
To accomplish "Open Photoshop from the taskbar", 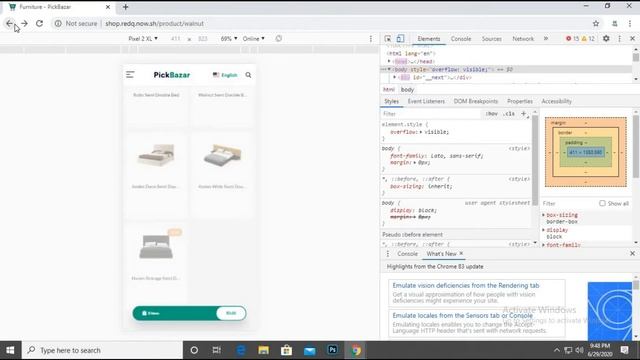I will 333,350.
